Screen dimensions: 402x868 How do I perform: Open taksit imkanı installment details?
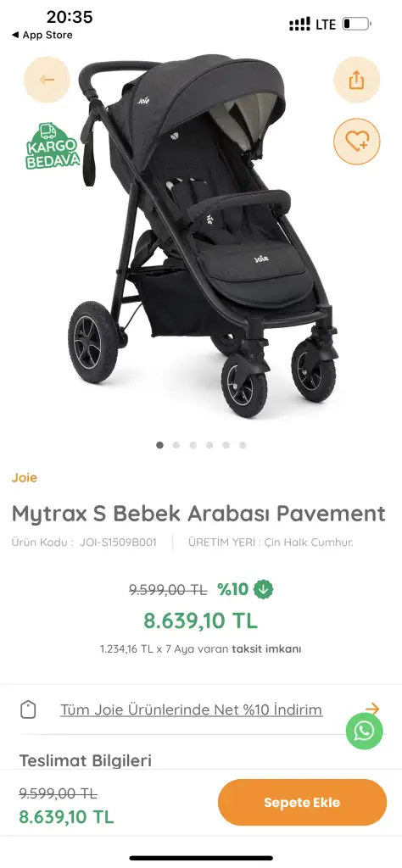tap(266, 648)
